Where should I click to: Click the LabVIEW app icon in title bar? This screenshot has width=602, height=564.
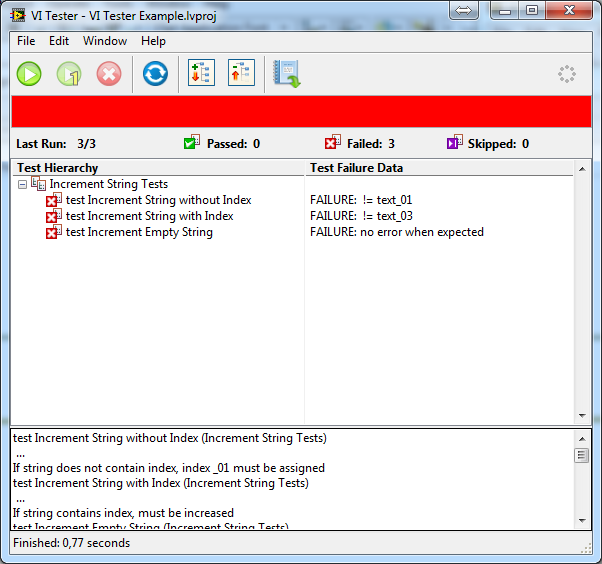pos(18,16)
